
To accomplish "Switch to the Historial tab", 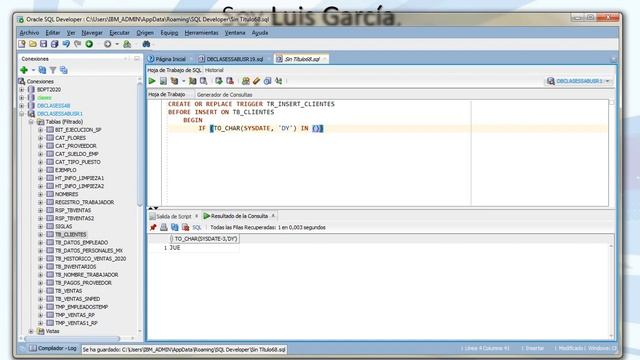I will (214, 70).
